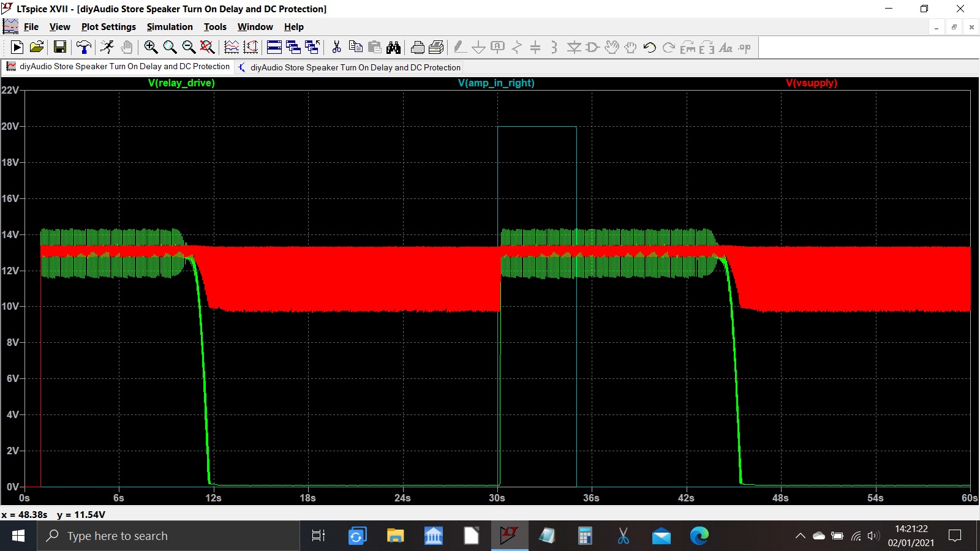Show hidden system tray icons
Viewport: 980px width, 551px height.
(800, 536)
